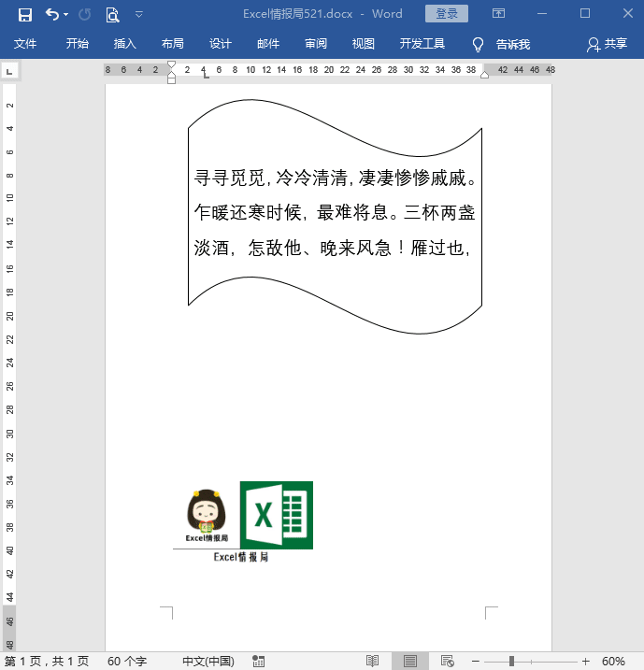
Task: Open the 文件 tab
Action: [25, 44]
